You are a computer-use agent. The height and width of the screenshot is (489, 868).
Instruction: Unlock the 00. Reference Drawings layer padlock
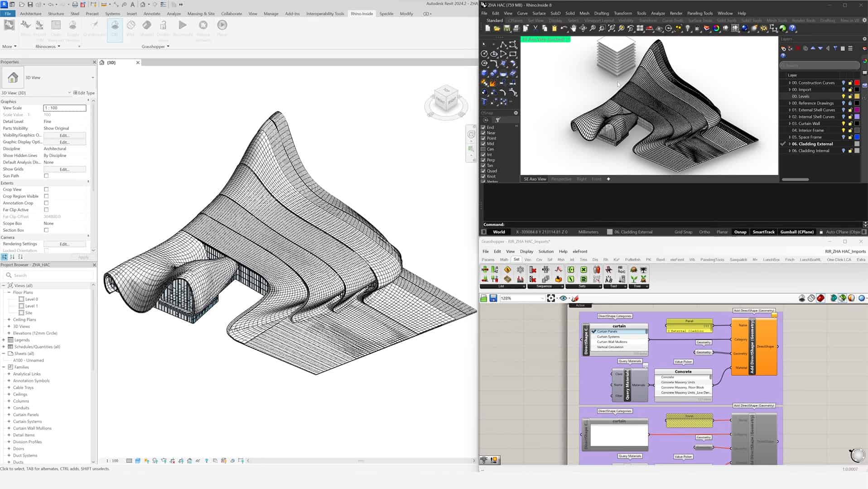(x=850, y=103)
